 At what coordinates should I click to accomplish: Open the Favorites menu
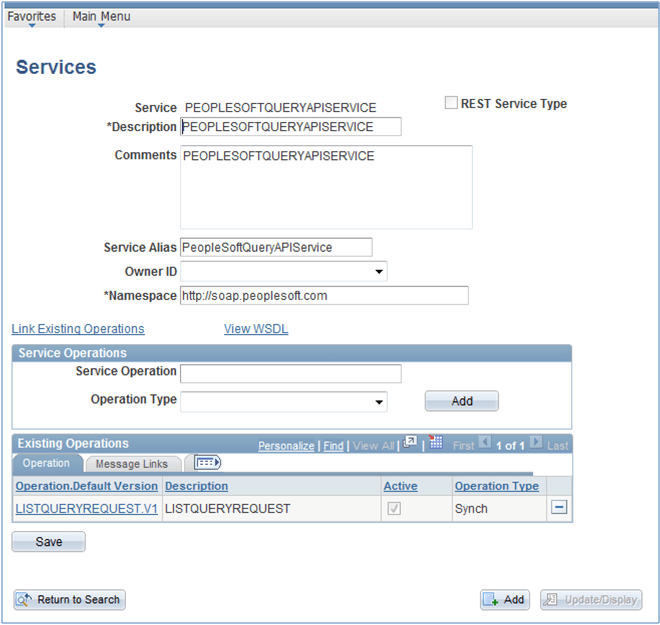coord(32,16)
